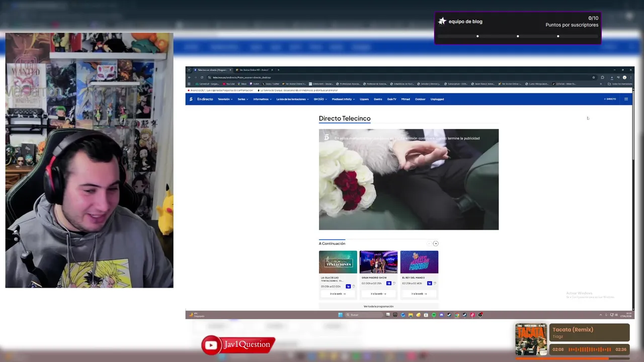Click the El Rey del Mando thumbnail

coord(419,262)
